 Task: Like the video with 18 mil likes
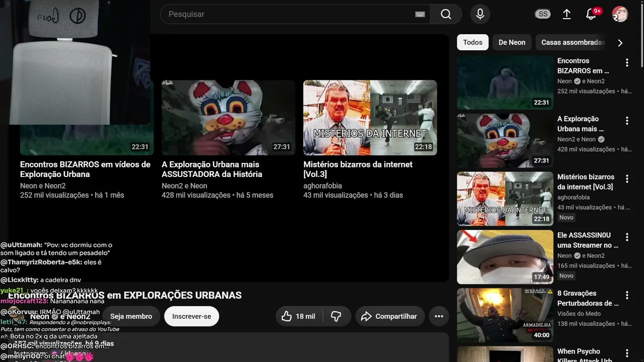coord(298,316)
